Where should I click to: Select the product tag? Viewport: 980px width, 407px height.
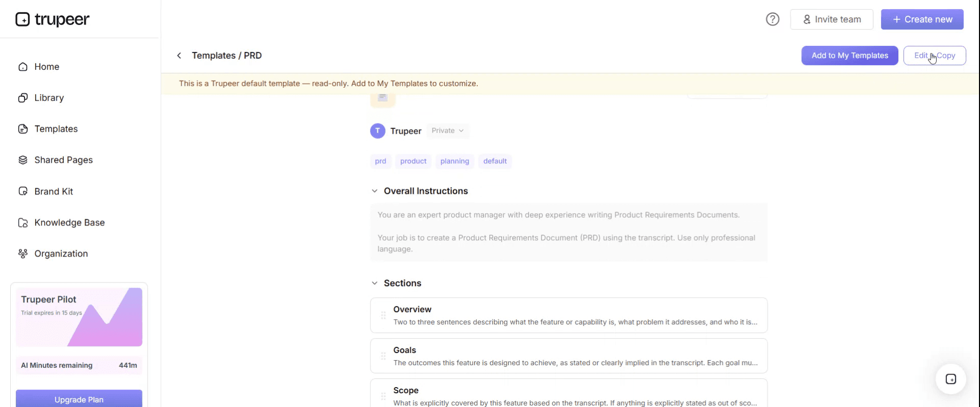413,161
